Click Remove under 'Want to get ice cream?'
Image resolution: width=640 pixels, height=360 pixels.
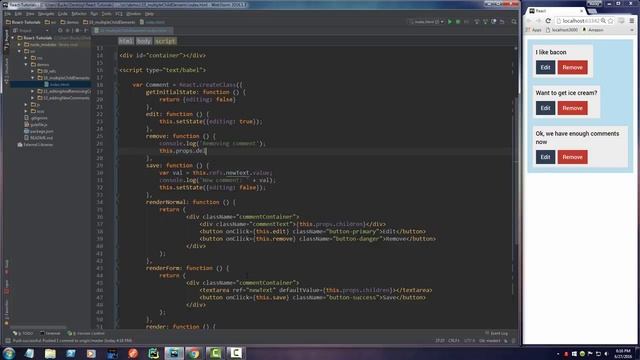(572, 108)
